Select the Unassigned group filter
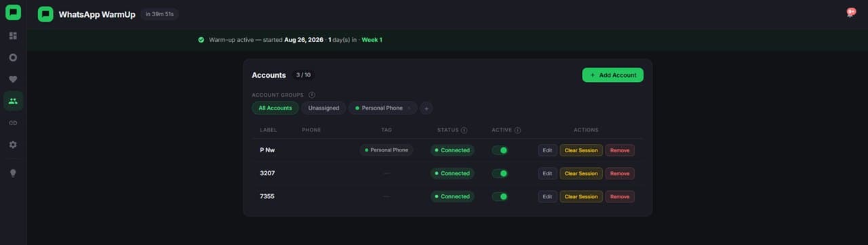 (x=323, y=108)
